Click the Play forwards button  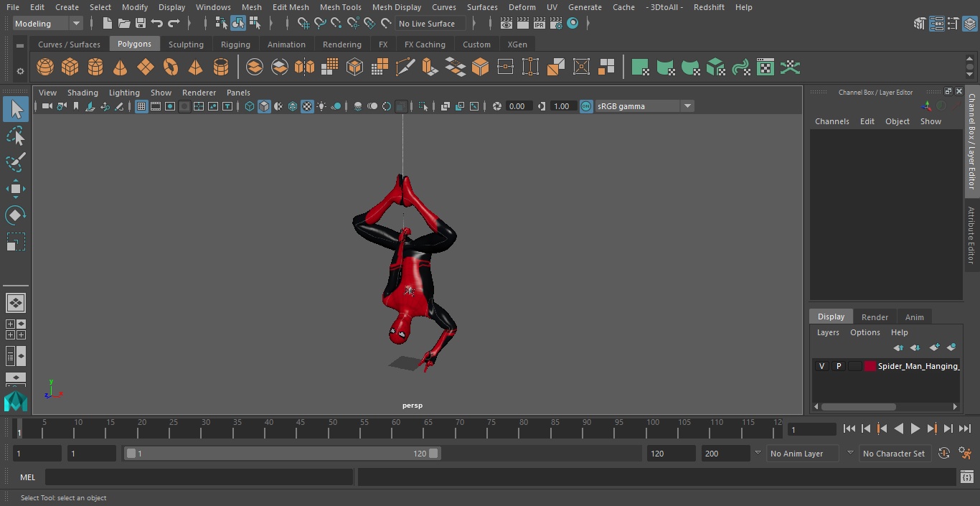point(915,428)
